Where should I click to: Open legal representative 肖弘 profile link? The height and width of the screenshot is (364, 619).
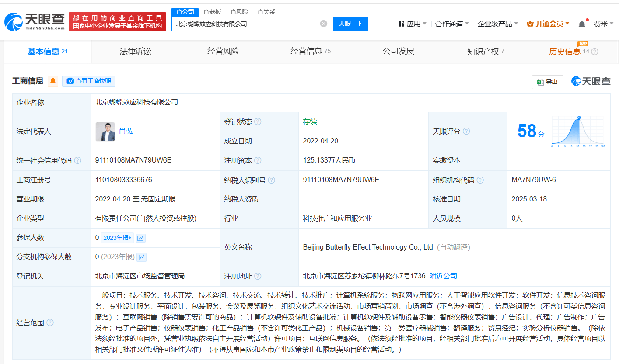pyautogui.click(x=126, y=132)
